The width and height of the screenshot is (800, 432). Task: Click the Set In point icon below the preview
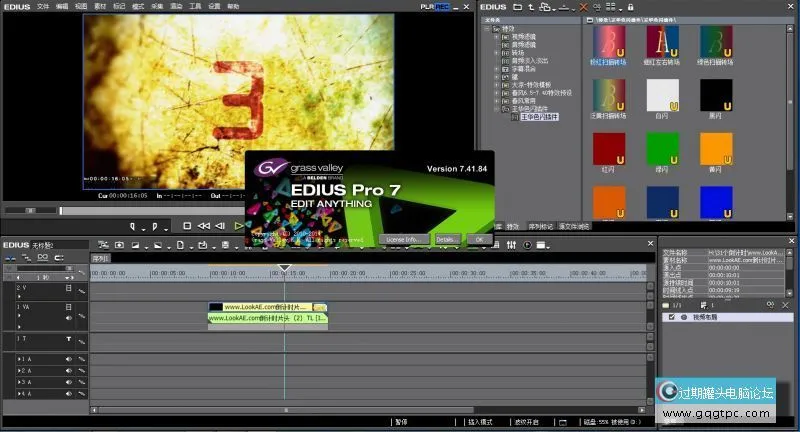(x=132, y=226)
